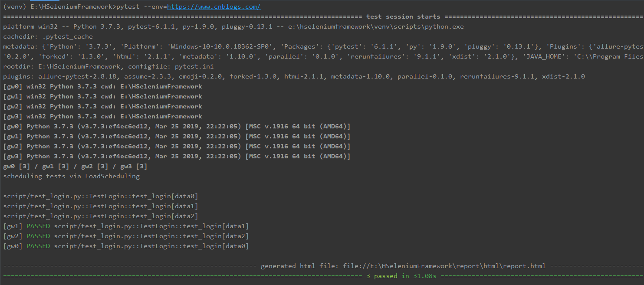Click the plugins allure-pytest line
Screen dimensions: 644x285
pyautogui.click(x=294, y=77)
